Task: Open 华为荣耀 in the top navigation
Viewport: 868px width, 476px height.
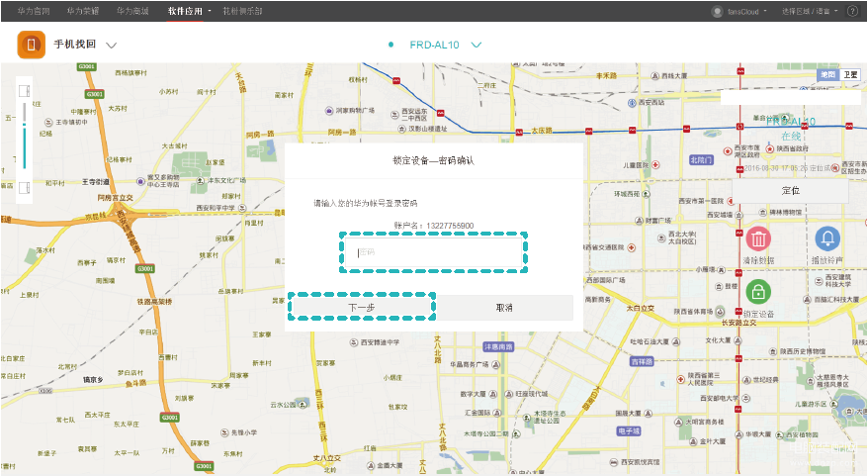Action: (83, 11)
